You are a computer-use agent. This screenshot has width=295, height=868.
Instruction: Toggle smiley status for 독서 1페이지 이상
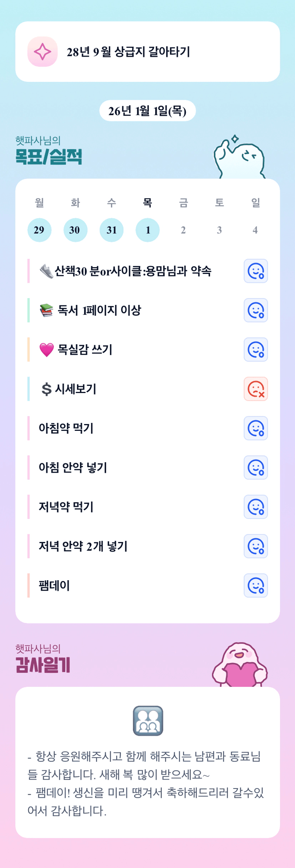click(255, 310)
